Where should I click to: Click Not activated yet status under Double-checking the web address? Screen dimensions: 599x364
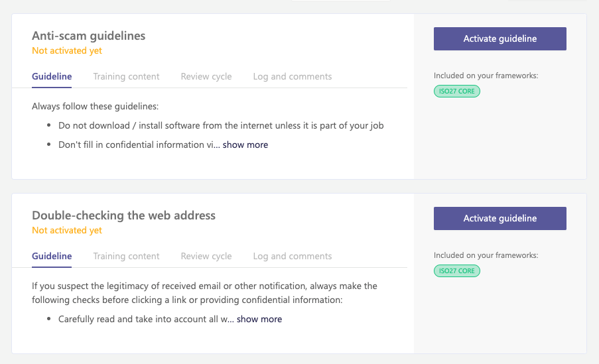[67, 230]
